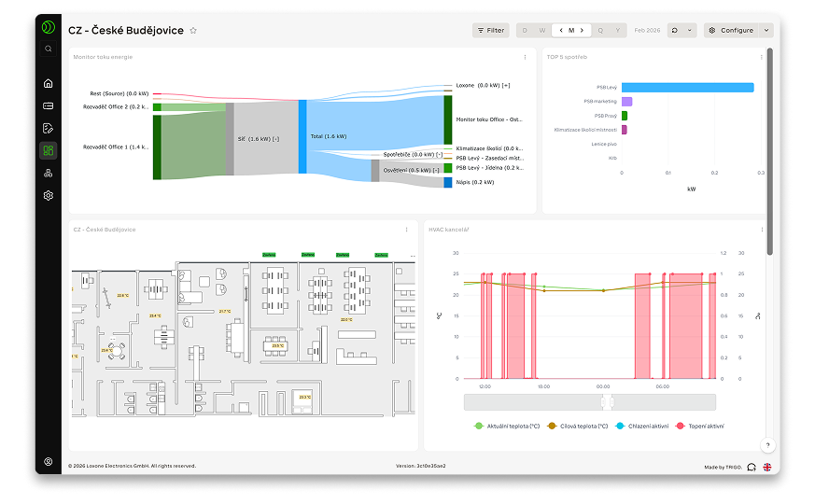
Task: Open three-dot menu of Monitor toku energie
Action: 525,57
